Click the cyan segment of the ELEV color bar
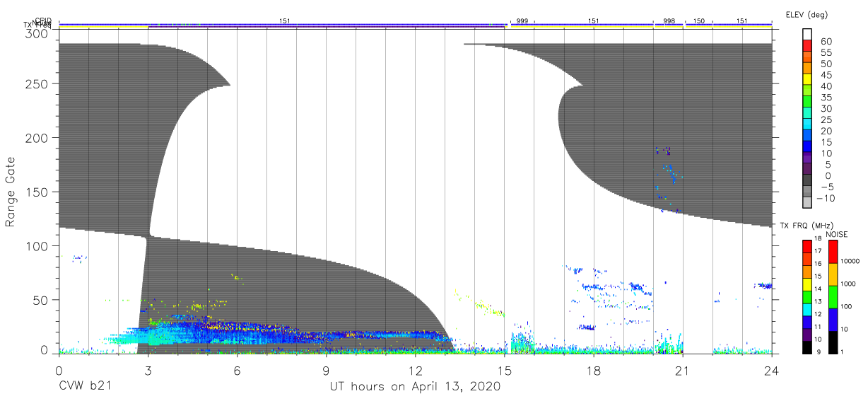This screenshot has height=401, width=868. 807,125
